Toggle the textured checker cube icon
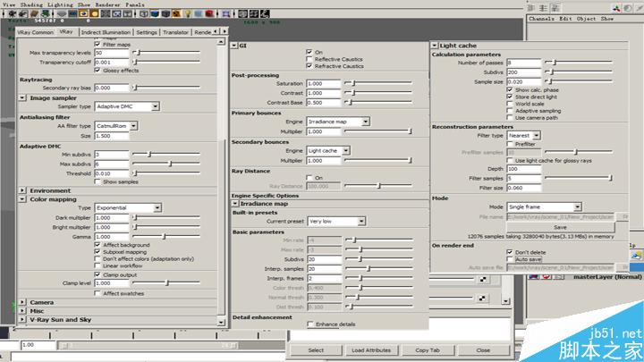 tap(176, 13)
